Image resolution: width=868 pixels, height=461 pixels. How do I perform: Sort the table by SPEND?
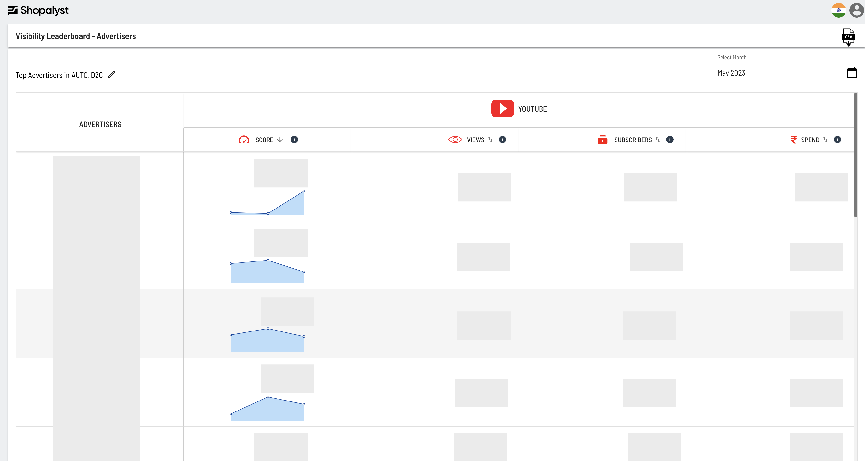(826, 139)
